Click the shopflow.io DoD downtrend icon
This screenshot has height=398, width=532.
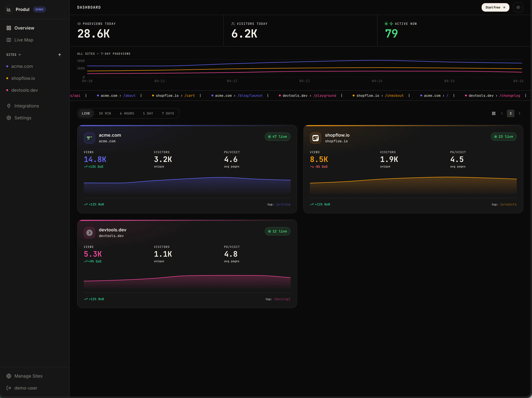(312, 167)
